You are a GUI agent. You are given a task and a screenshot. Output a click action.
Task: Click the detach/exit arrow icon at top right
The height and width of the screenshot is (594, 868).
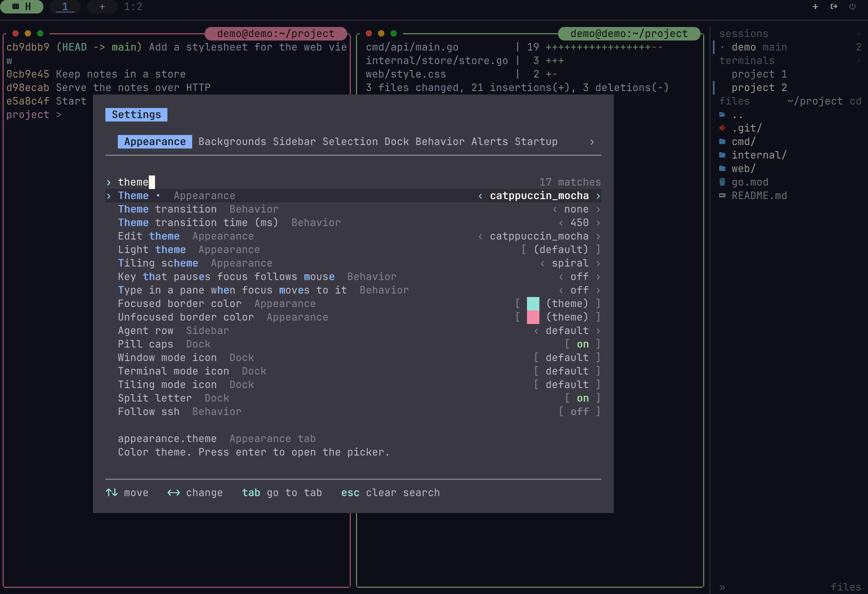tap(834, 7)
